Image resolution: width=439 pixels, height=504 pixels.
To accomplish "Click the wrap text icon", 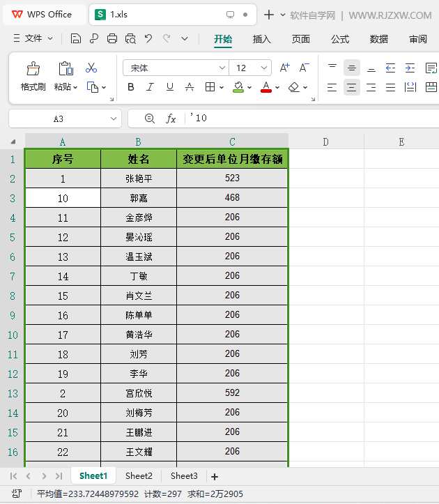I will (431, 68).
